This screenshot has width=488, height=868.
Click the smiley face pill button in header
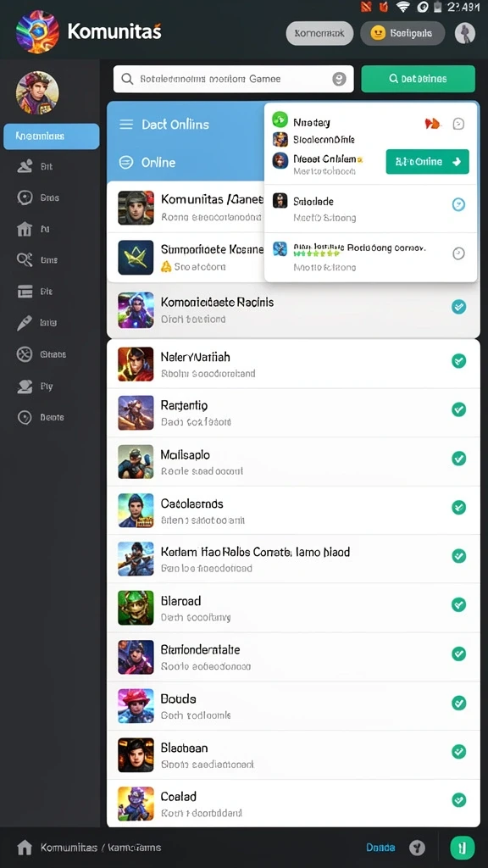pos(402,33)
